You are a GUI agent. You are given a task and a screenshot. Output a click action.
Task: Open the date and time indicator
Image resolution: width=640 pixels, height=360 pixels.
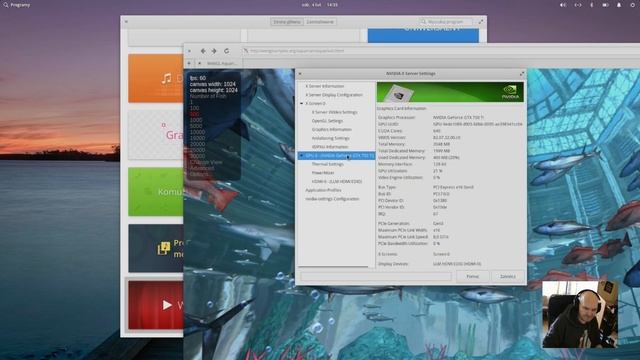click(x=320, y=5)
